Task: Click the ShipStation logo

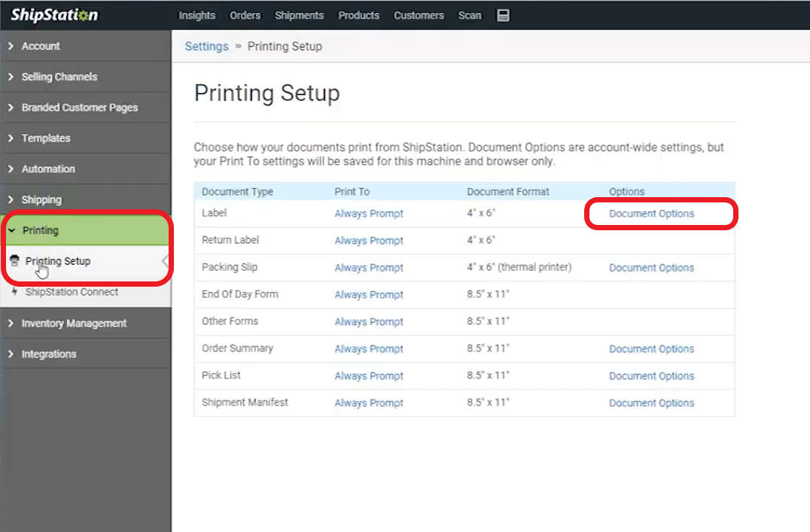Action: coord(53,15)
